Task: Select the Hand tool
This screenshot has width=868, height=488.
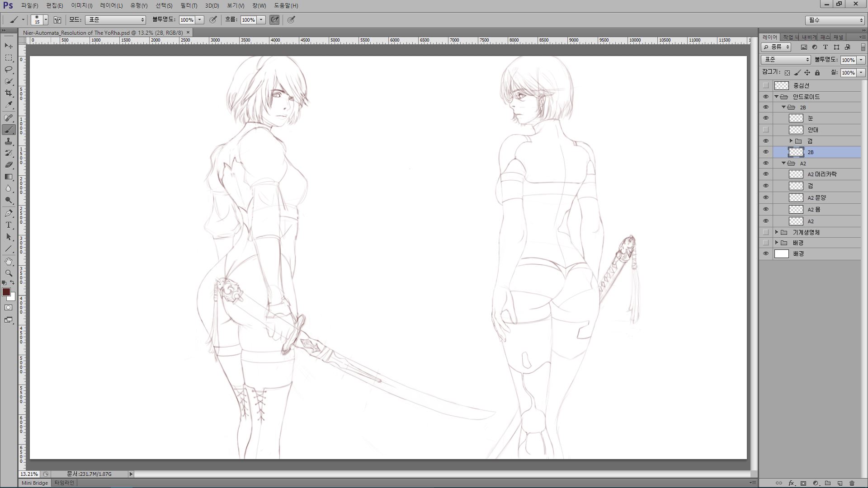Action: coord(9,262)
